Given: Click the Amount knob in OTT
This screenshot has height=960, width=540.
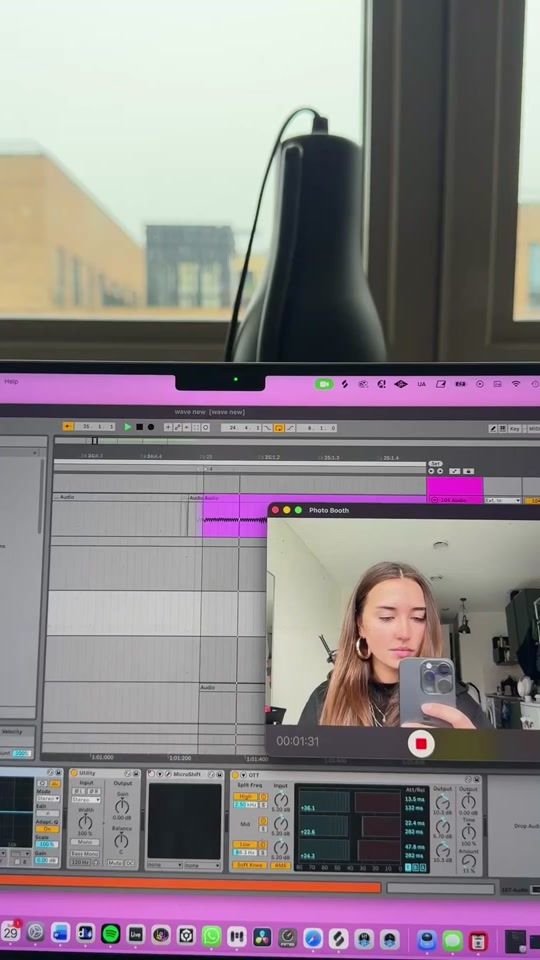Looking at the screenshot, I should click(x=469, y=860).
